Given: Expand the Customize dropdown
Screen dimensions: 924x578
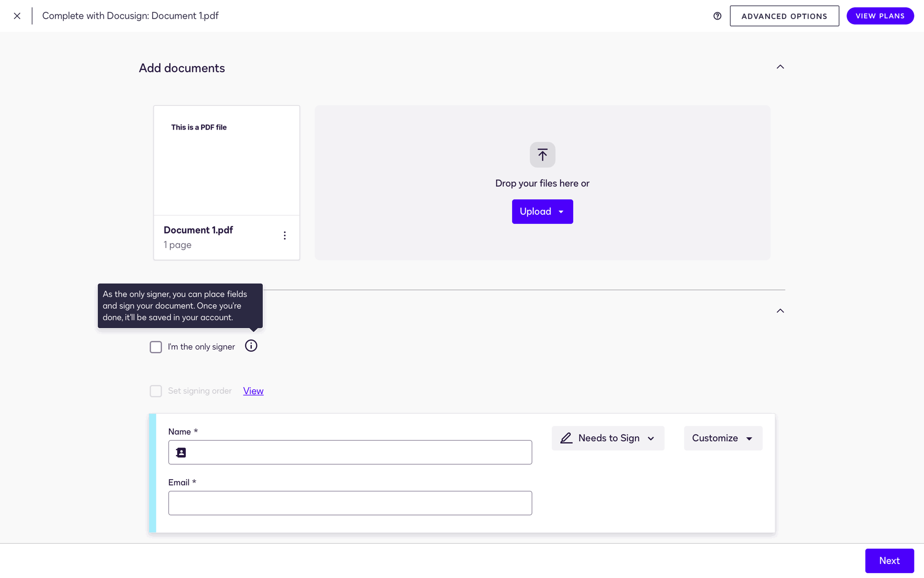Looking at the screenshot, I should 723,438.
